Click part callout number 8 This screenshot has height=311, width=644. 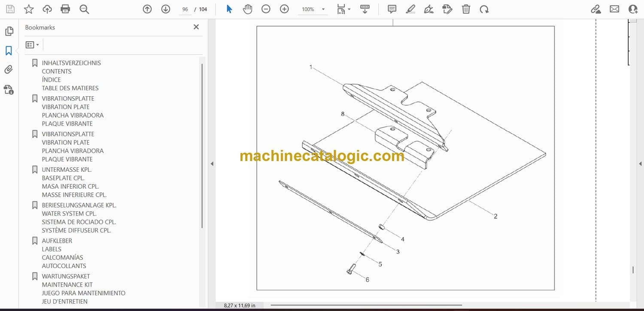click(343, 114)
